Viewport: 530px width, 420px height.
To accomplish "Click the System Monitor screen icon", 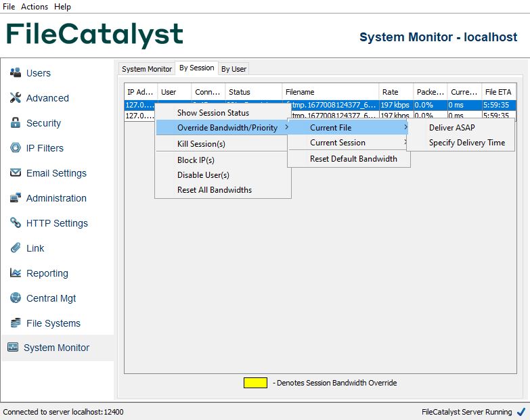I will (x=13, y=347).
